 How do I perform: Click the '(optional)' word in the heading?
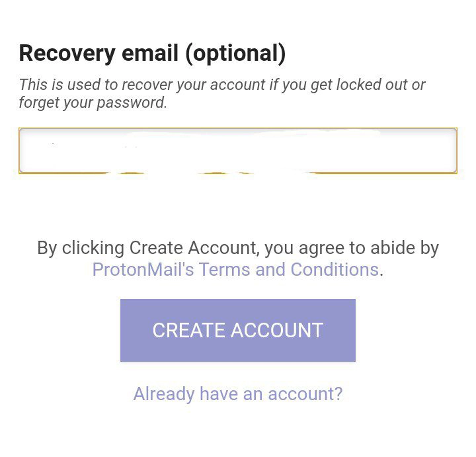(x=235, y=54)
